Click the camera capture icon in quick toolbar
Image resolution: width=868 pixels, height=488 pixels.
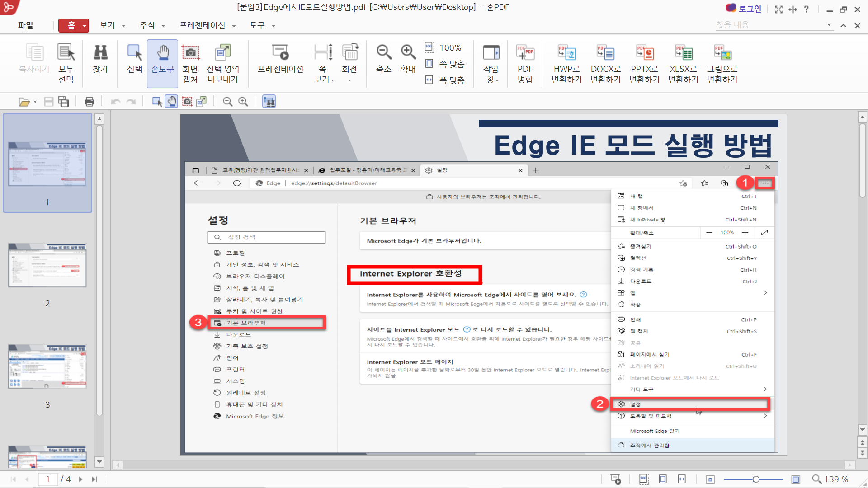[x=187, y=102]
